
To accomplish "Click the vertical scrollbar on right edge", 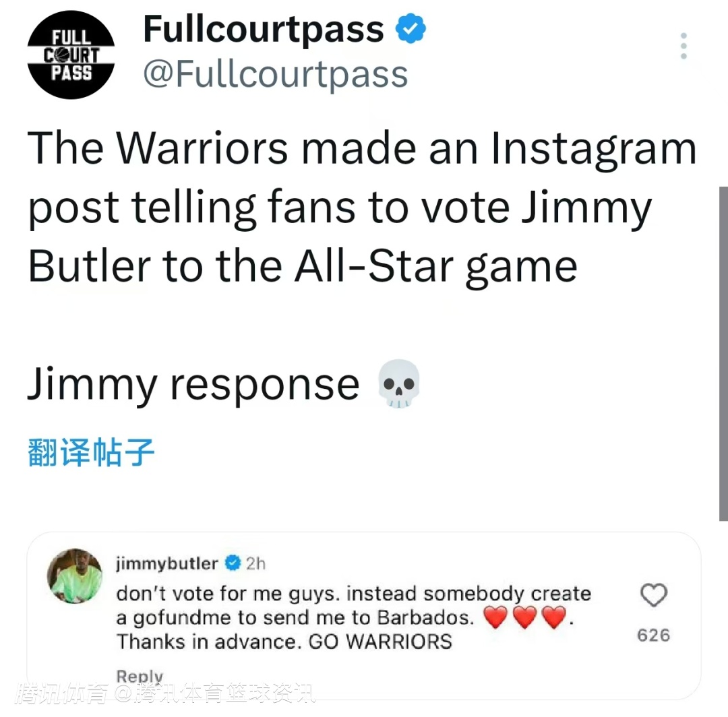I will [723, 354].
